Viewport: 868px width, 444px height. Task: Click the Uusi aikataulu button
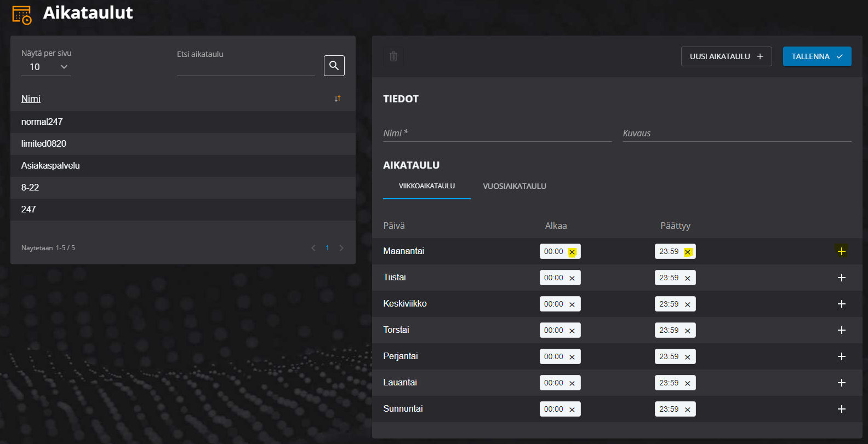click(726, 56)
